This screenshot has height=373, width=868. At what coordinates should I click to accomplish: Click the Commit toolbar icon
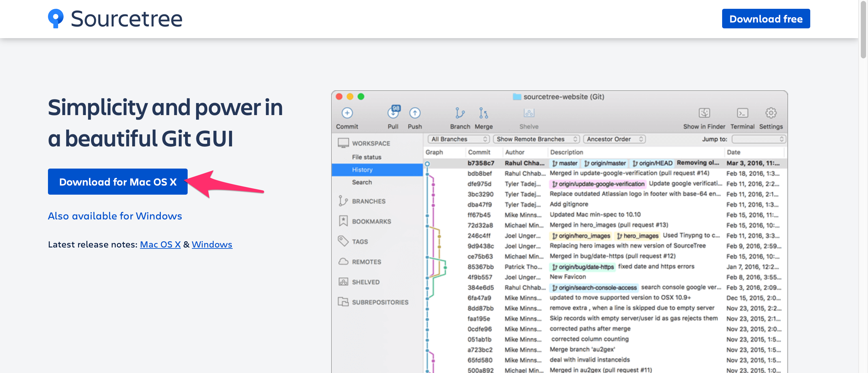pyautogui.click(x=347, y=113)
